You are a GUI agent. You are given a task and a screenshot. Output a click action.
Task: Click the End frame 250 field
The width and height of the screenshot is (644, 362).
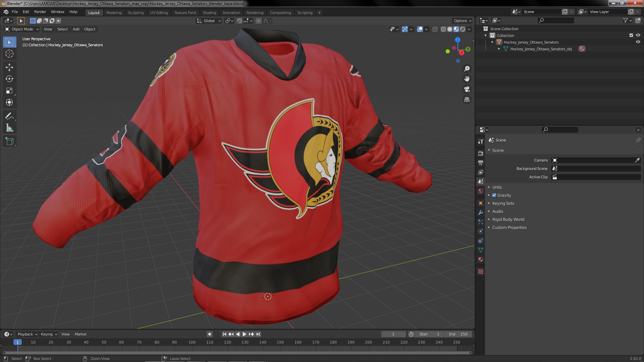click(458, 334)
